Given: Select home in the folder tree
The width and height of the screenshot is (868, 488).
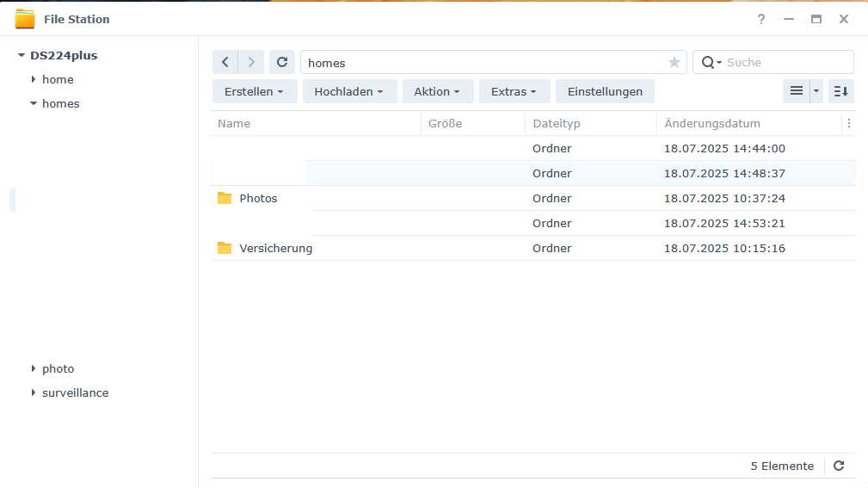Looking at the screenshot, I should click(58, 79).
